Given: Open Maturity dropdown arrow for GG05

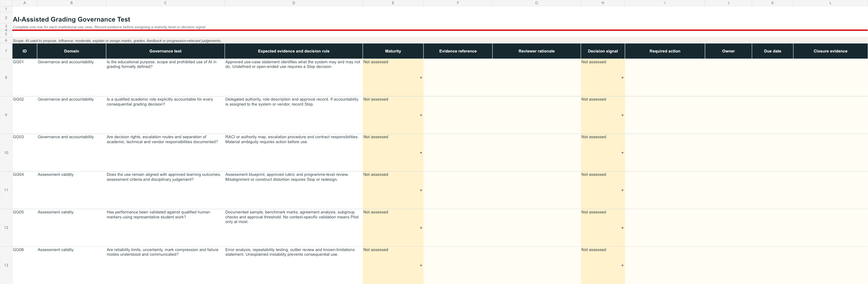Looking at the screenshot, I should (421, 228).
